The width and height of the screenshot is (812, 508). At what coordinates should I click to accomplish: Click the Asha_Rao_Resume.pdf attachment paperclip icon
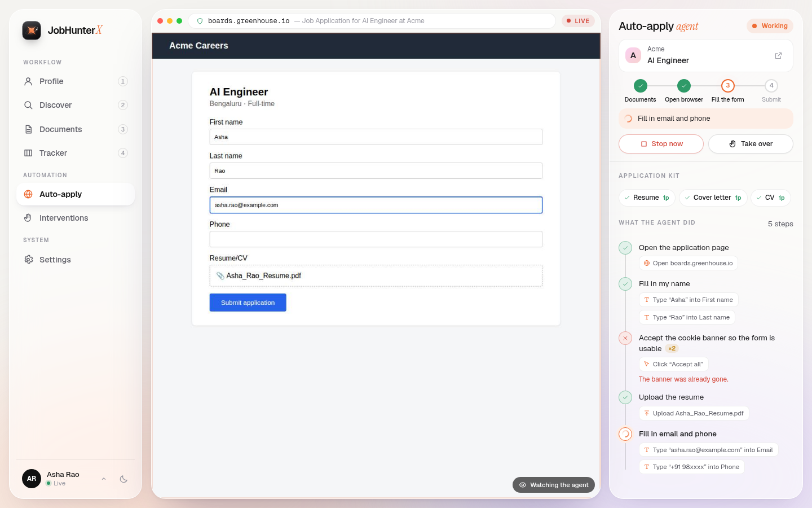pyautogui.click(x=220, y=275)
